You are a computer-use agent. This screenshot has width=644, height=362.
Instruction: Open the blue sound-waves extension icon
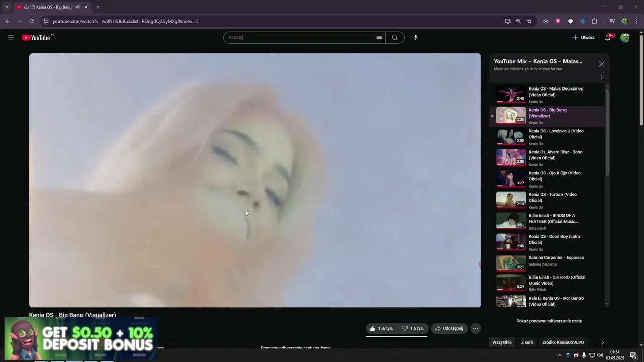tap(582, 21)
